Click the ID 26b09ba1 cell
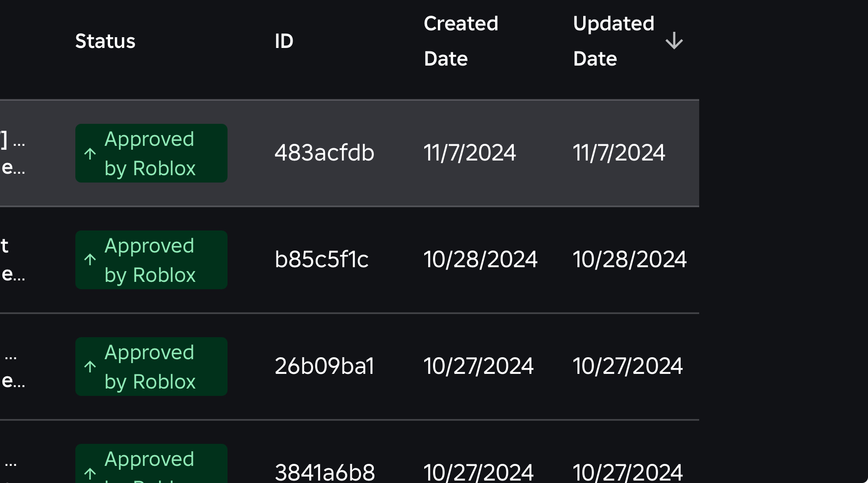868x483 pixels. (x=324, y=366)
